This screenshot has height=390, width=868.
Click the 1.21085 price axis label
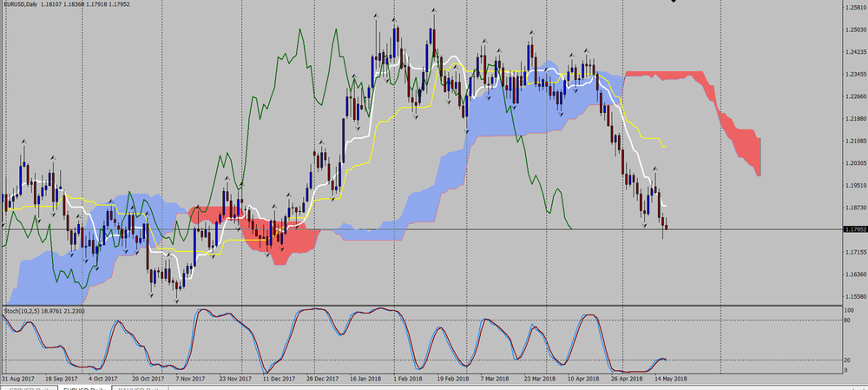click(x=854, y=141)
